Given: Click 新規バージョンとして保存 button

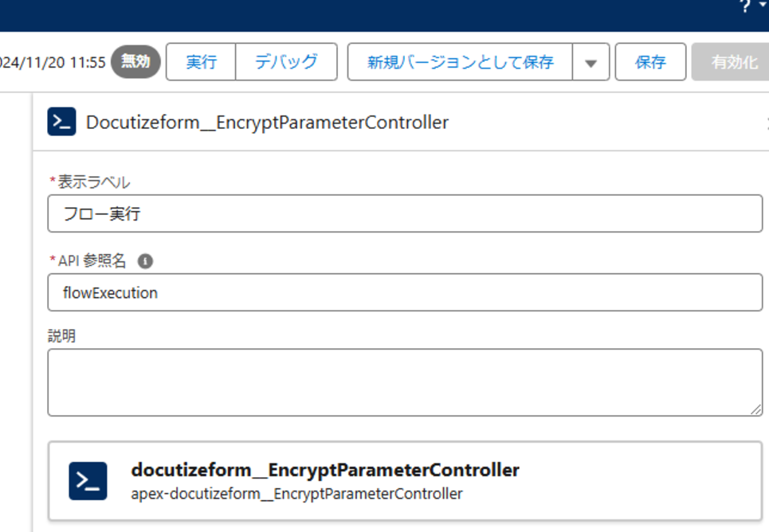Looking at the screenshot, I should coord(460,62).
